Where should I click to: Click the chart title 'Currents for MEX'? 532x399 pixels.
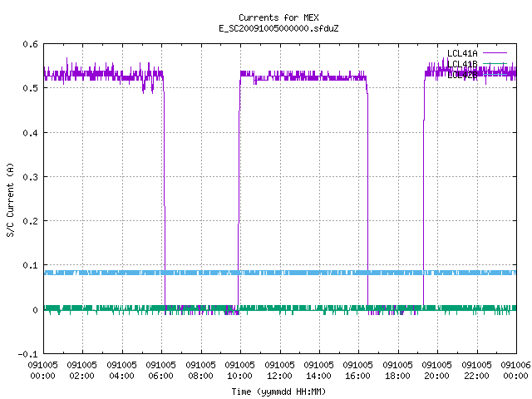click(278, 17)
